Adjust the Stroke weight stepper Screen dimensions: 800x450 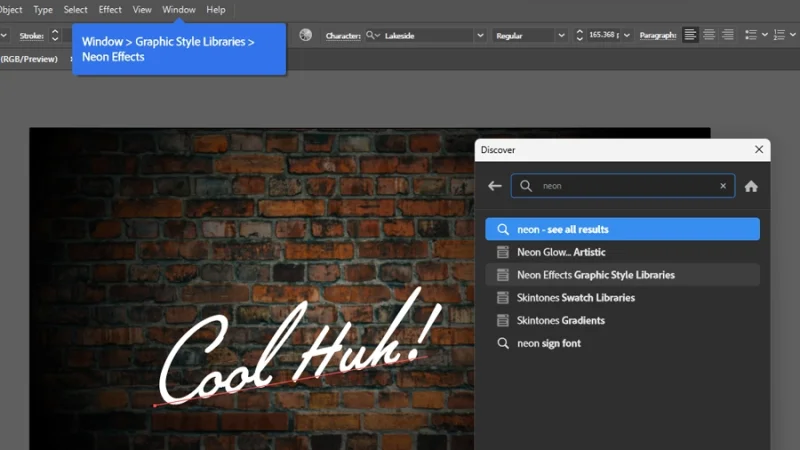[x=55, y=35]
